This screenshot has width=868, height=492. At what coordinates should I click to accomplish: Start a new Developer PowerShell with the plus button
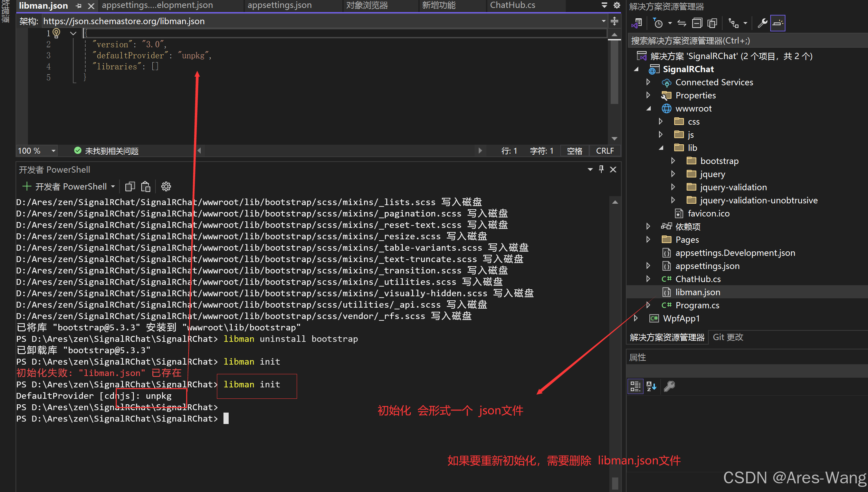[x=27, y=186]
